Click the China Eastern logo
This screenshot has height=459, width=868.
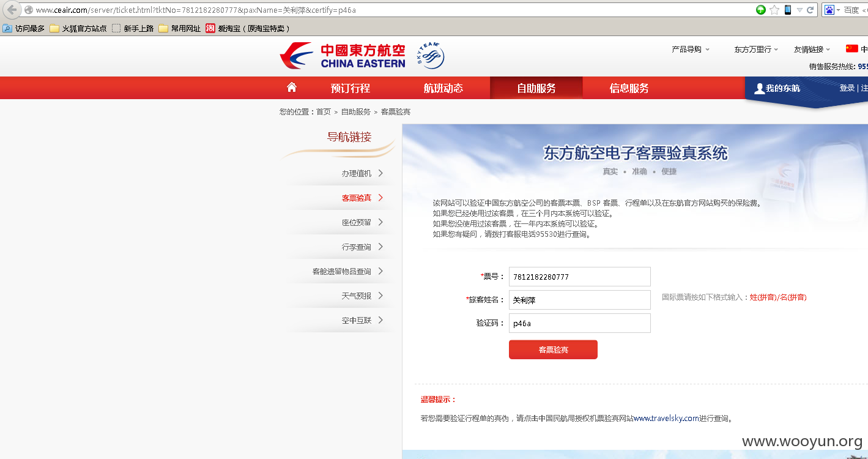pos(343,56)
